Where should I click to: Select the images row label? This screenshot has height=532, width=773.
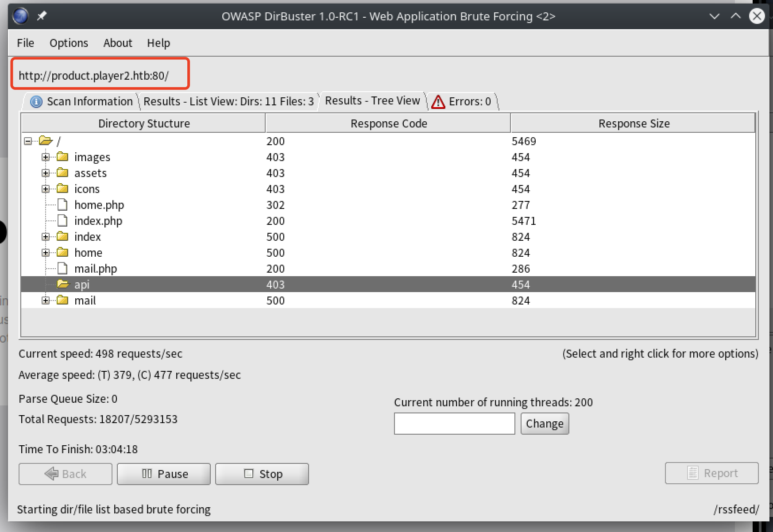coord(92,157)
